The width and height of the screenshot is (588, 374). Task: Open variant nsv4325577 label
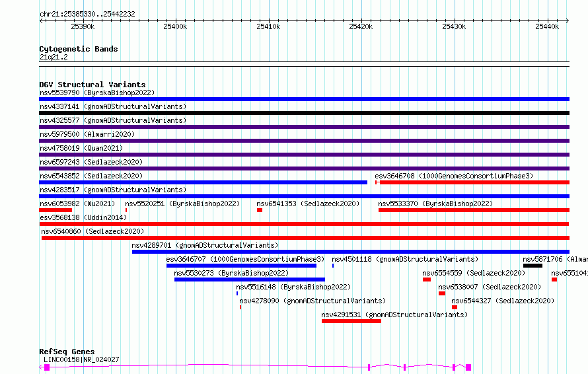click(113, 120)
